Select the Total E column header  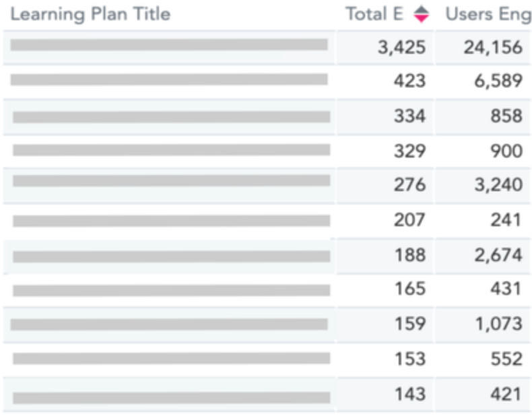click(374, 13)
